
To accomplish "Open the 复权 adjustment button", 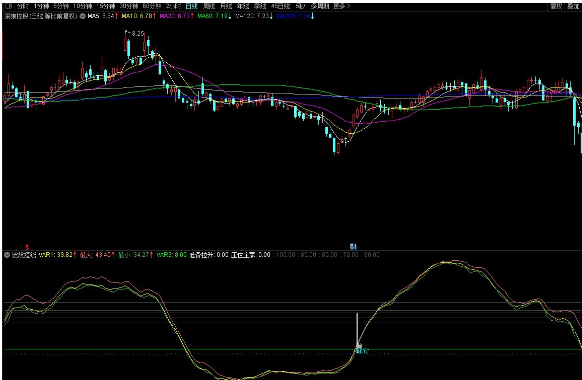I will coord(556,6).
